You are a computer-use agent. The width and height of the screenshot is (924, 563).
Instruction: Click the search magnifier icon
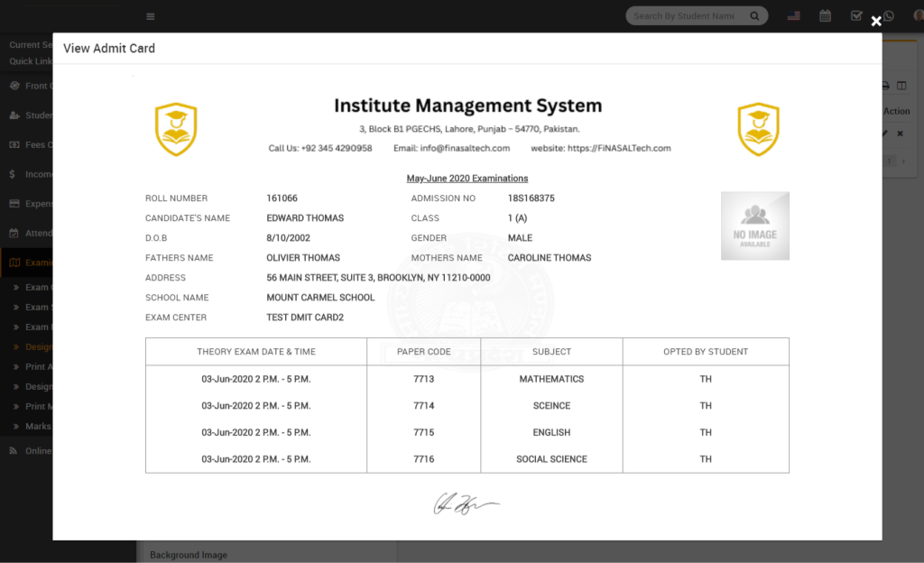coord(754,16)
